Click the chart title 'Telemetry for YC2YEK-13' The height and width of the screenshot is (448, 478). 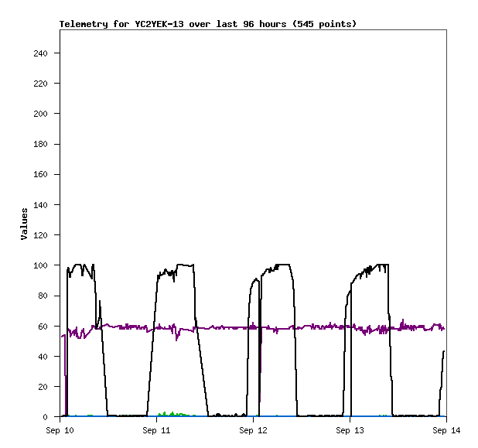[121, 24]
